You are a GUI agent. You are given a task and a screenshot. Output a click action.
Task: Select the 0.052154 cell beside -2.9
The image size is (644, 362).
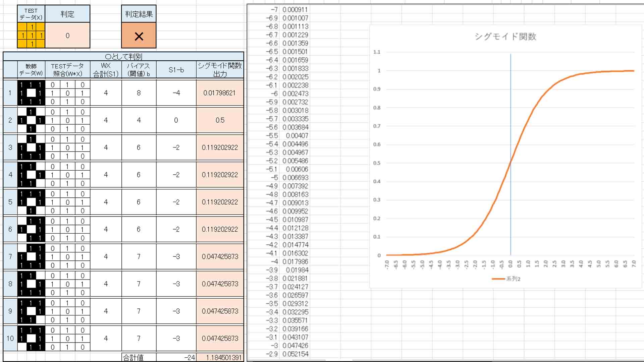pyautogui.click(x=295, y=354)
